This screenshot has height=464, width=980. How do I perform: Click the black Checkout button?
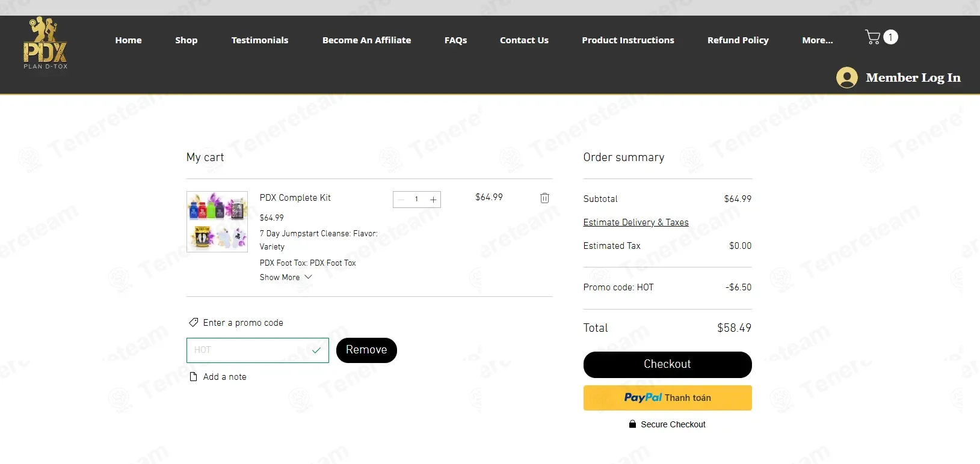668,365
